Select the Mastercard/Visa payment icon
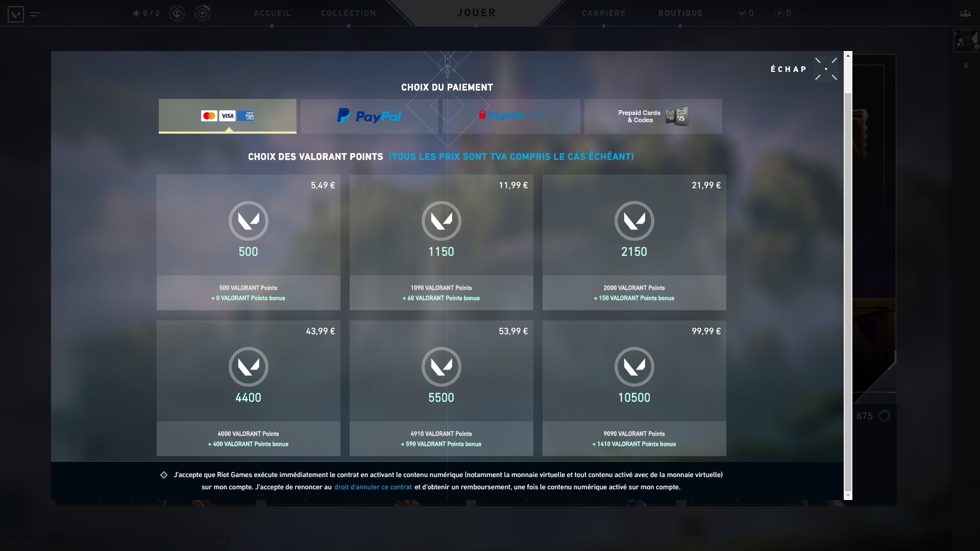 pyautogui.click(x=228, y=116)
